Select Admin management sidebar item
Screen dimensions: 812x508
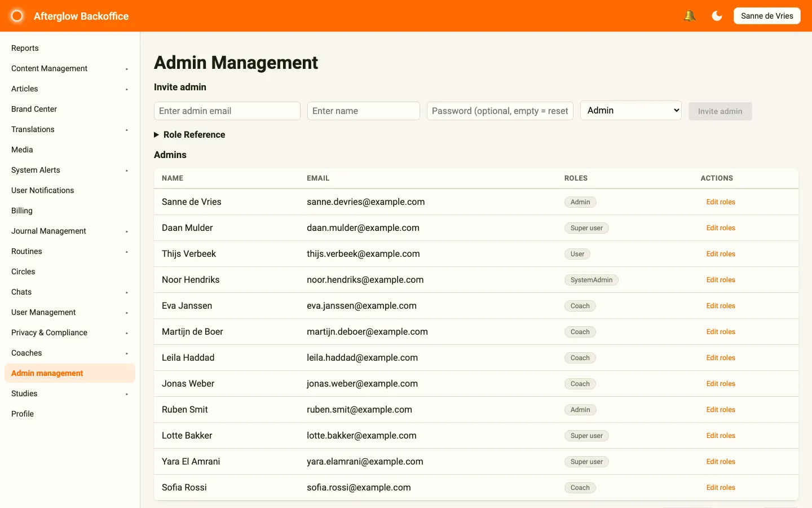click(70, 373)
